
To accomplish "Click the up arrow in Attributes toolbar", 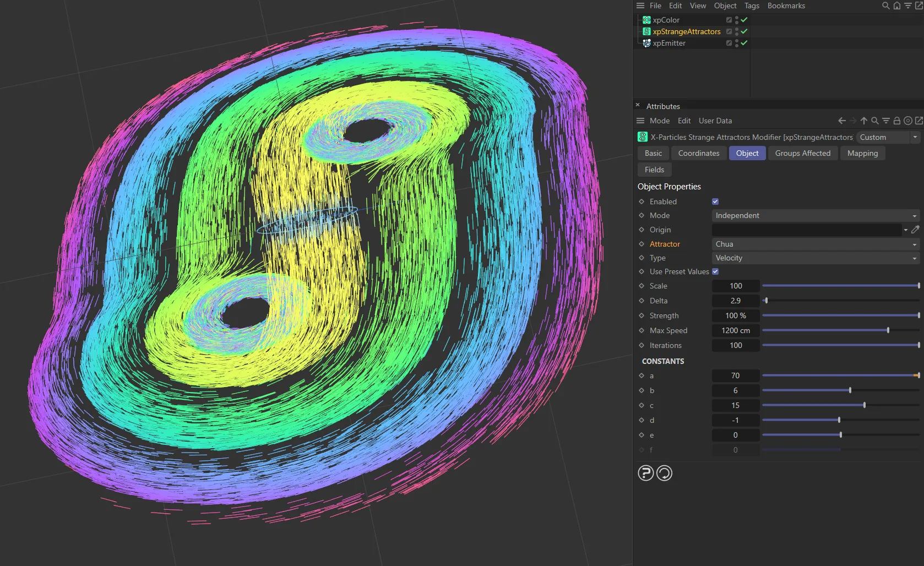I will click(x=864, y=121).
